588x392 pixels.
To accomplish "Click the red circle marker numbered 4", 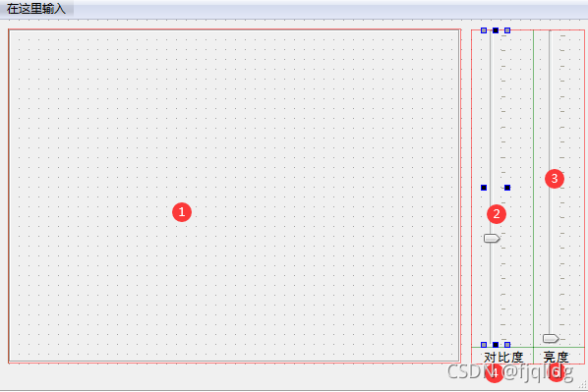I will pos(495,373).
